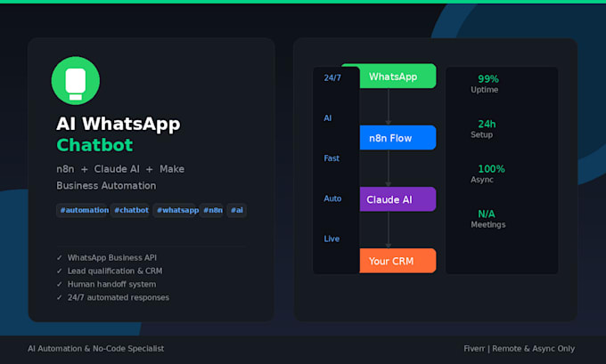Select the #n8n tag

click(x=212, y=210)
